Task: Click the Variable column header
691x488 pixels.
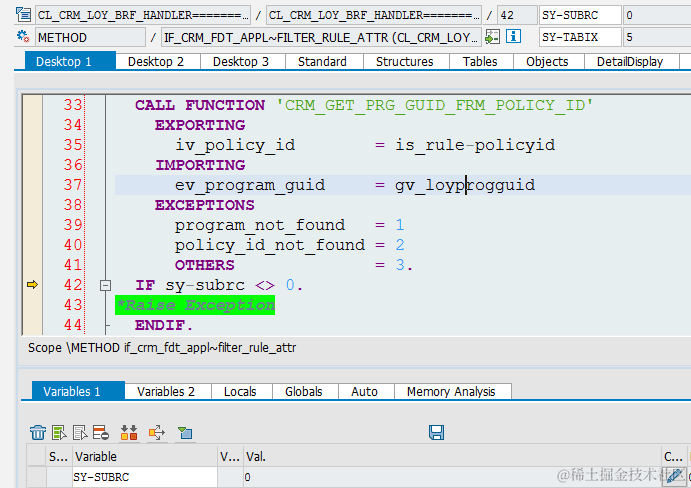Action: click(x=145, y=456)
